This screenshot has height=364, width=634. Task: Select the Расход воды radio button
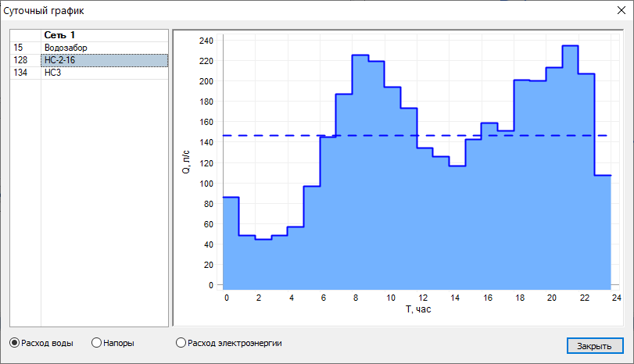[15, 342]
